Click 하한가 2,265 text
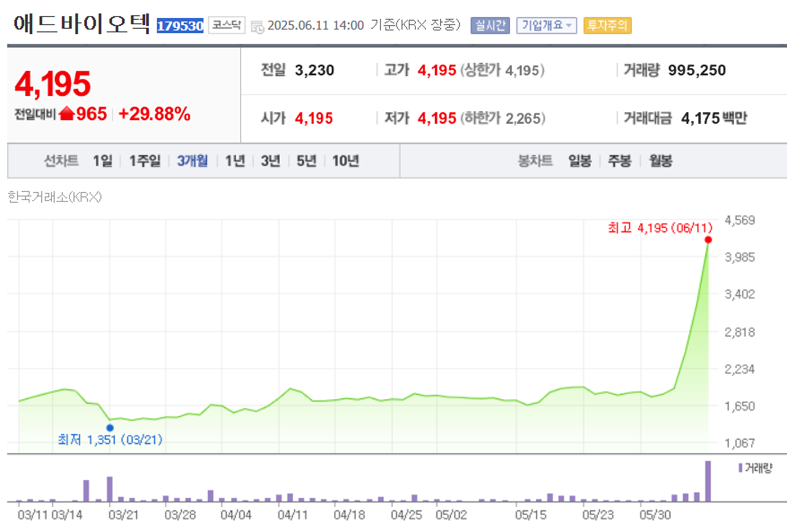The image size is (787, 532). pos(503,118)
